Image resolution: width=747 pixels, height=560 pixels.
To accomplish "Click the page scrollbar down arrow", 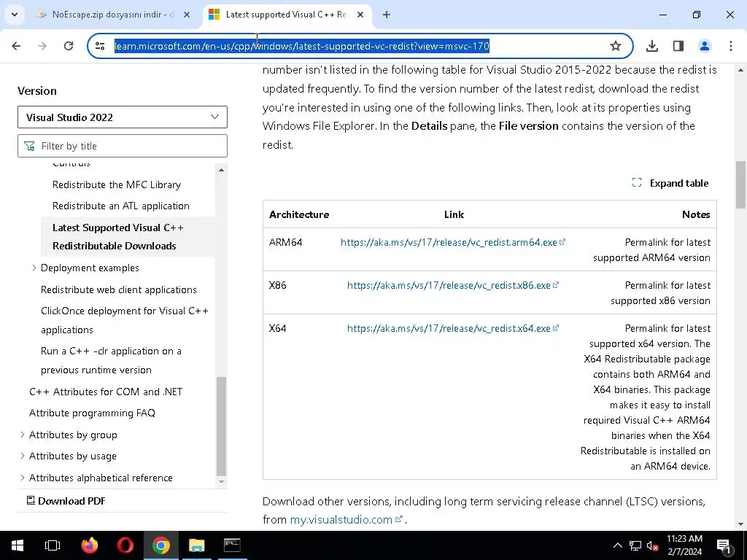I will click(x=740, y=524).
